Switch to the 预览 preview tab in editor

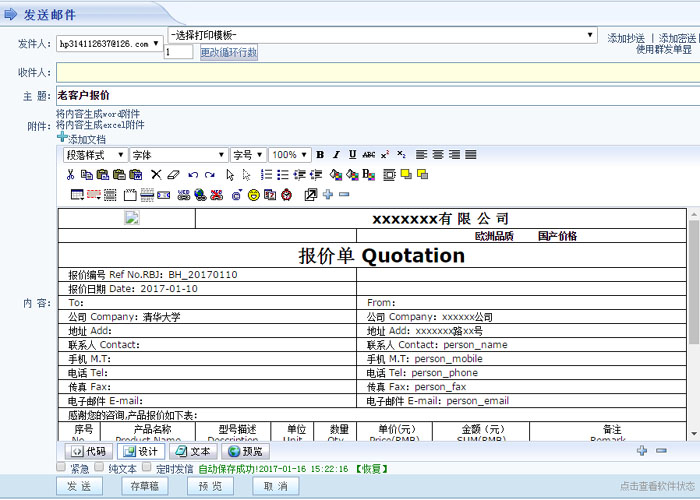246,451
